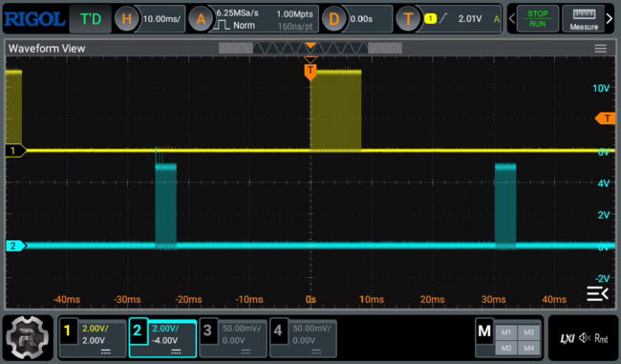The height and width of the screenshot is (364, 621).
Task: Open channel 1 2.00V/ scale settings
Action: 95,329
